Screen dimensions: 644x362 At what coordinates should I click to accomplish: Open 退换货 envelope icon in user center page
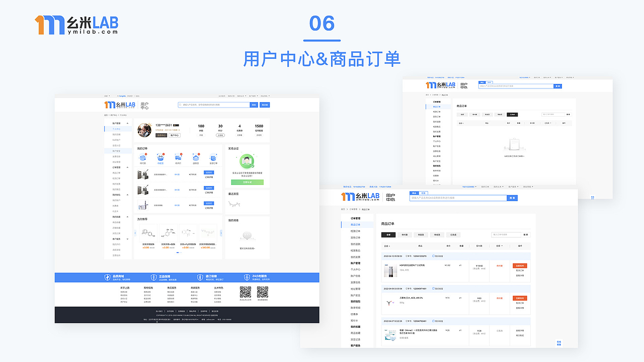(196, 158)
